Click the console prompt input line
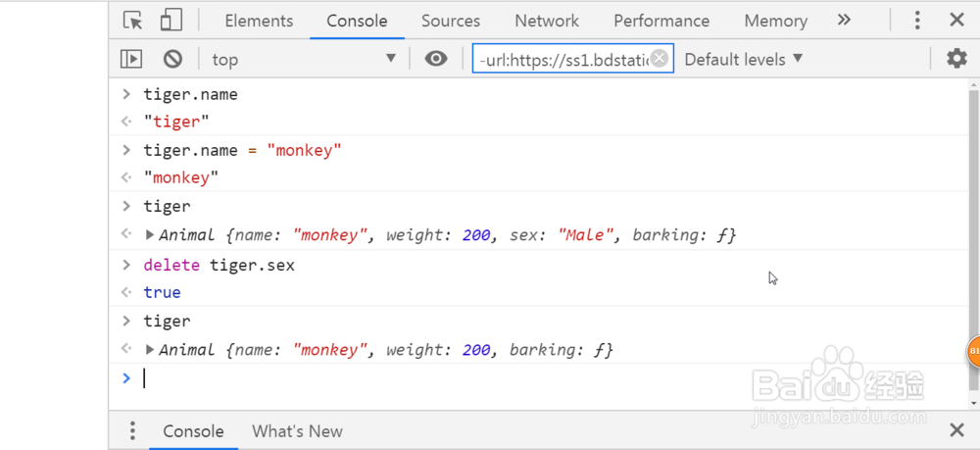The image size is (980, 450). click(490, 378)
